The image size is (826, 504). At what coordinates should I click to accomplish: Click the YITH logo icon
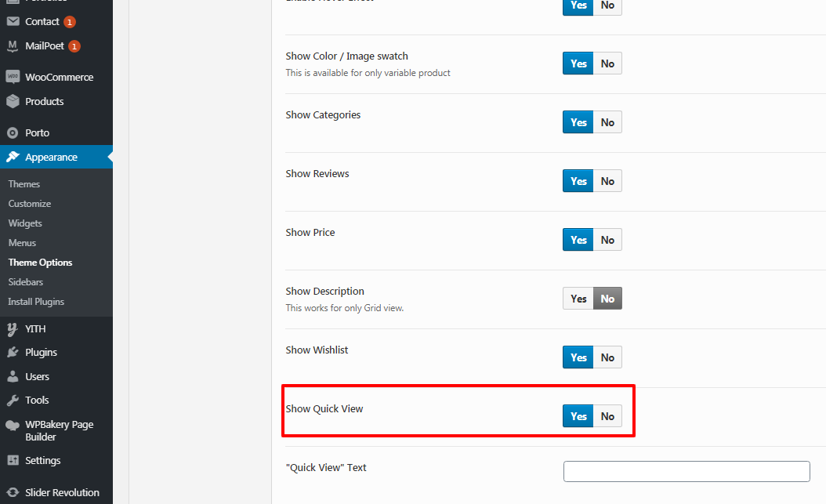tap(13, 329)
